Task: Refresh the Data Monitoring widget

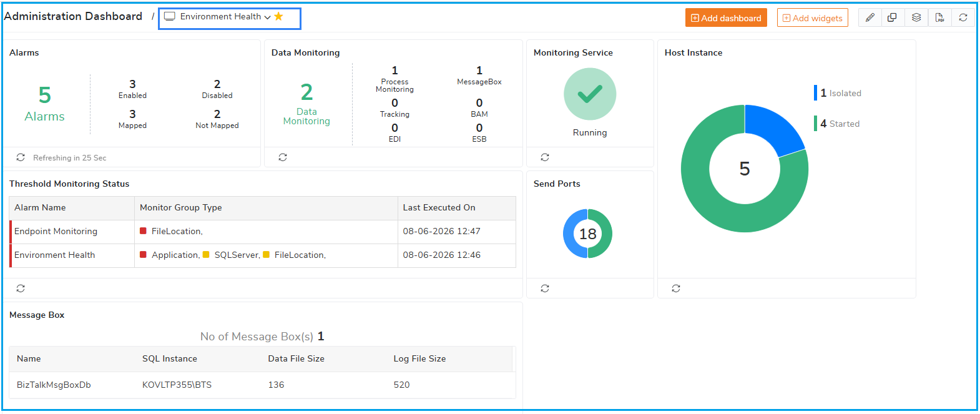Action: [x=283, y=157]
